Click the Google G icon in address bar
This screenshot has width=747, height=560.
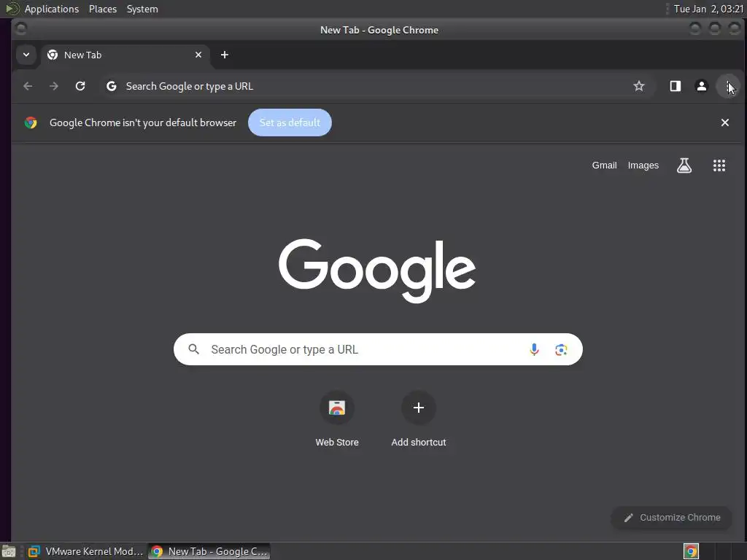[x=112, y=86]
